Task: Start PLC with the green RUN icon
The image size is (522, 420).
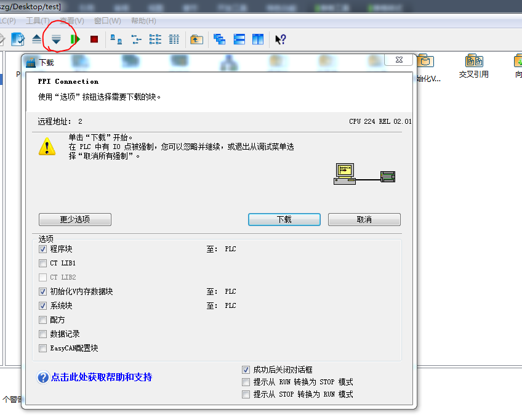Action: 75,38
